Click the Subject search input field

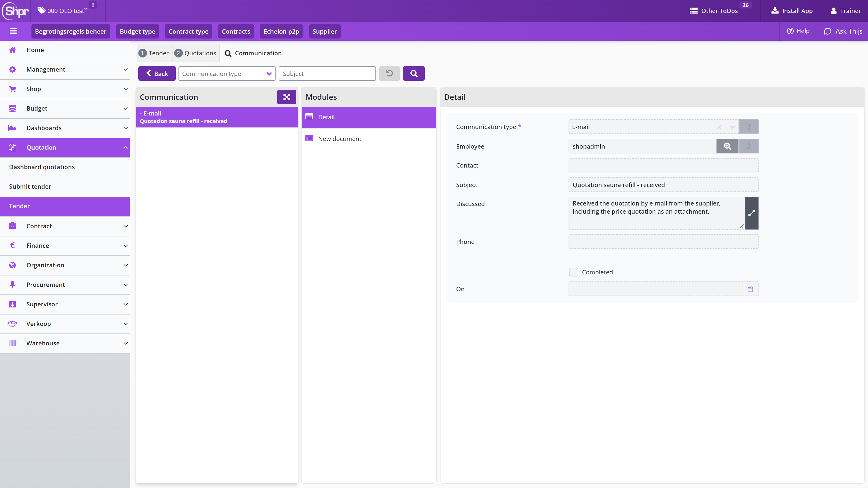[327, 73]
